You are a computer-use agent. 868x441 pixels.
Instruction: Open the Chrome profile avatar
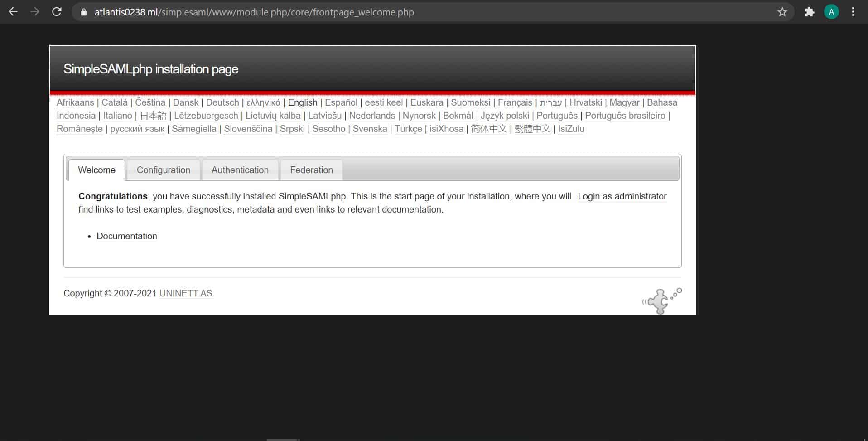coord(831,12)
